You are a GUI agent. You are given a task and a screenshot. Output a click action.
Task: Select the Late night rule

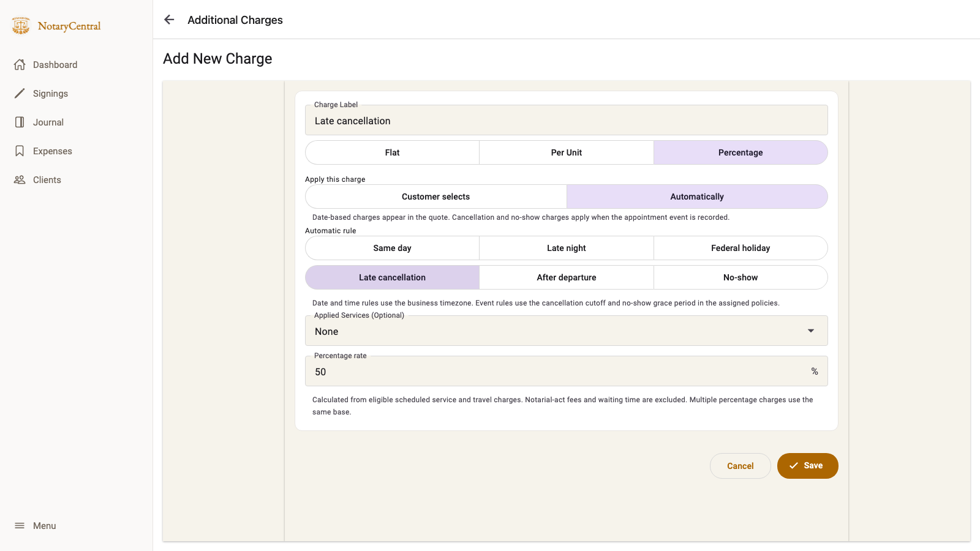[x=567, y=248]
